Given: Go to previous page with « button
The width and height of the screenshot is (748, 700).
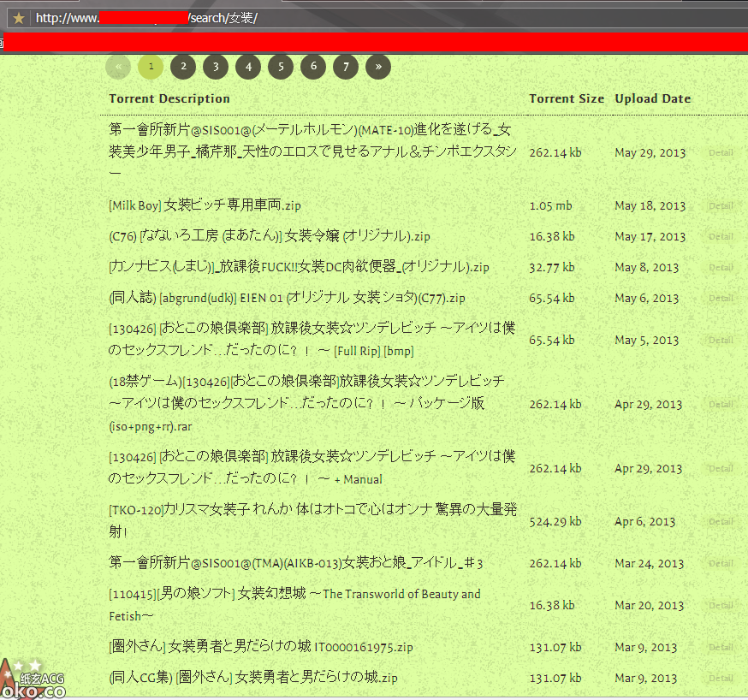Looking at the screenshot, I should pos(118,67).
